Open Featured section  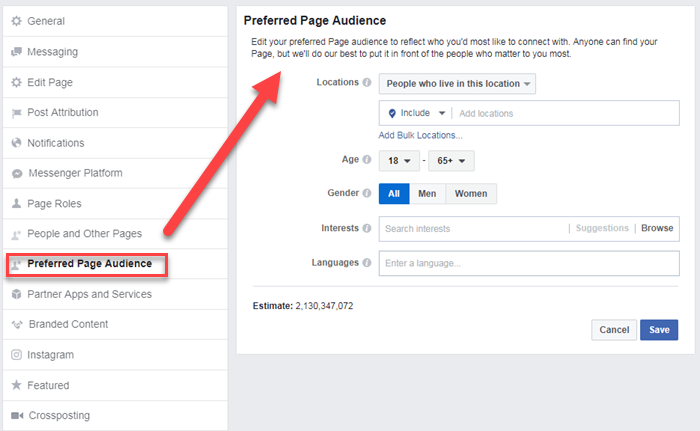click(x=115, y=385)
